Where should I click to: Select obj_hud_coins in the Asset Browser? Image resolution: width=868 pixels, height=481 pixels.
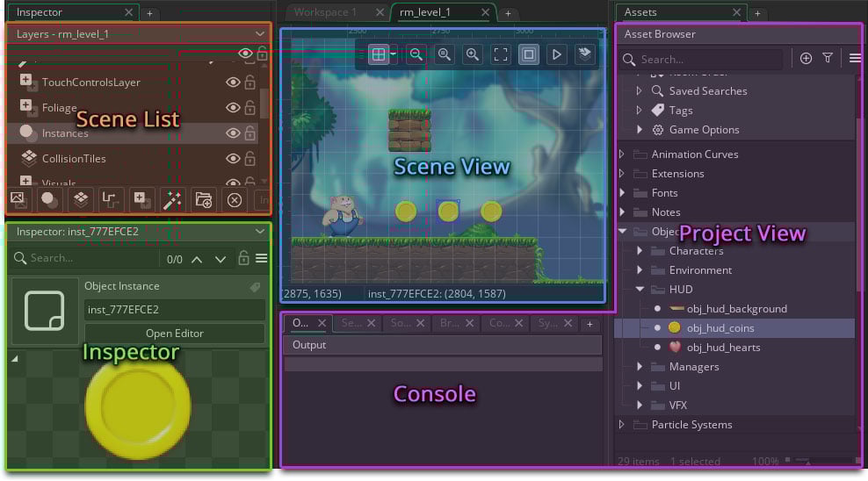click(x=720, y=328)
